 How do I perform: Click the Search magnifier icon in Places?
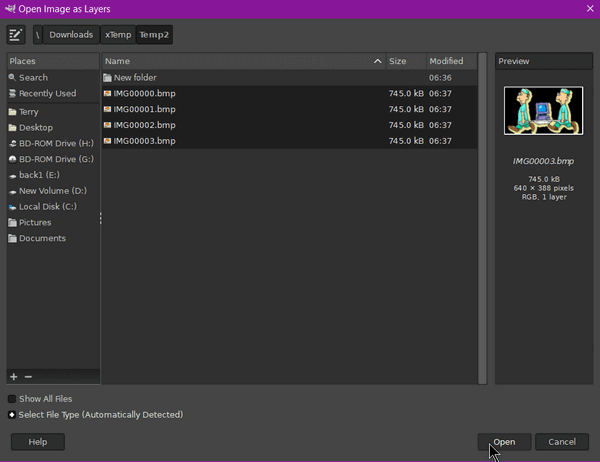pyautogui.click(x=12, y=77)
